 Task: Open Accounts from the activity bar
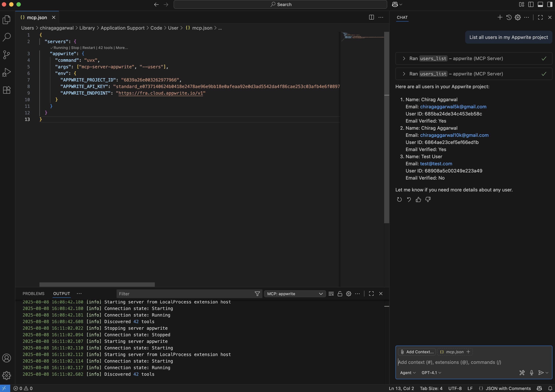[7, 358]
